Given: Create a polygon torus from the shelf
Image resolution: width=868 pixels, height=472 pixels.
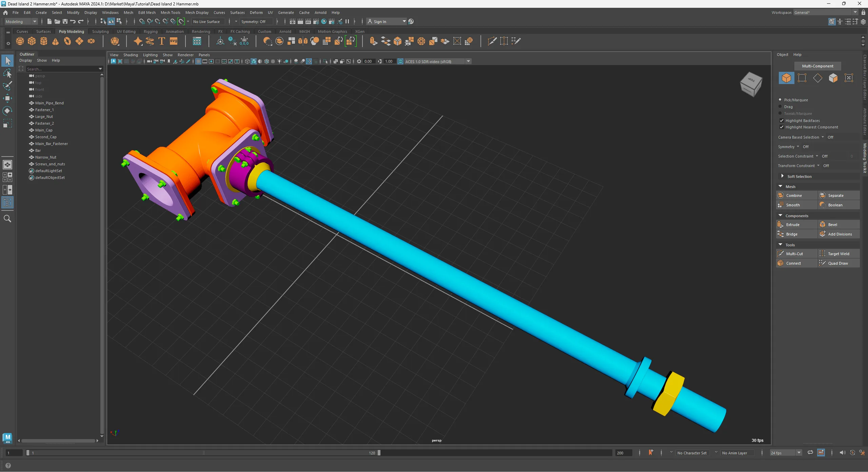Looking at the screenshot, I should [67, 41].
